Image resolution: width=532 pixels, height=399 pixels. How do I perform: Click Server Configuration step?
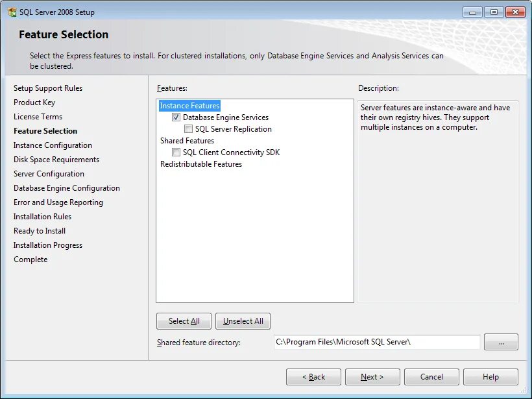coord(49,174)
